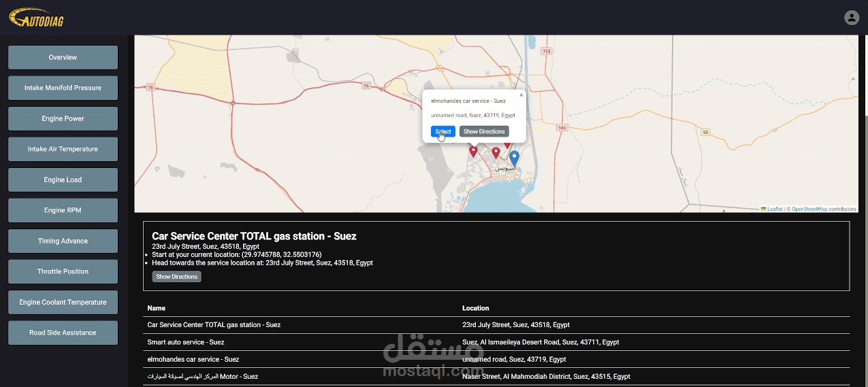This screenshot has height=387, width=868.
Task: Click the popup address unnamed road, Suez
Action: (x=473, y=115)
